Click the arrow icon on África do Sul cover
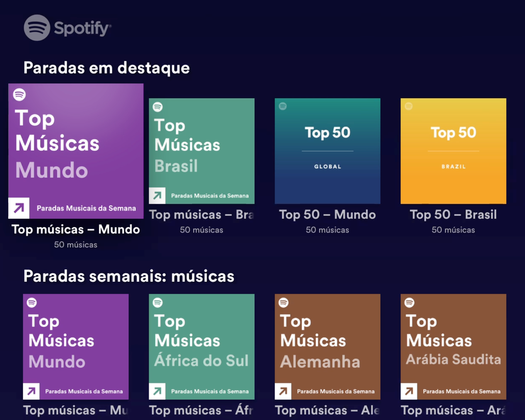Screen dimensions: 525x420 [x=157, y=391]
